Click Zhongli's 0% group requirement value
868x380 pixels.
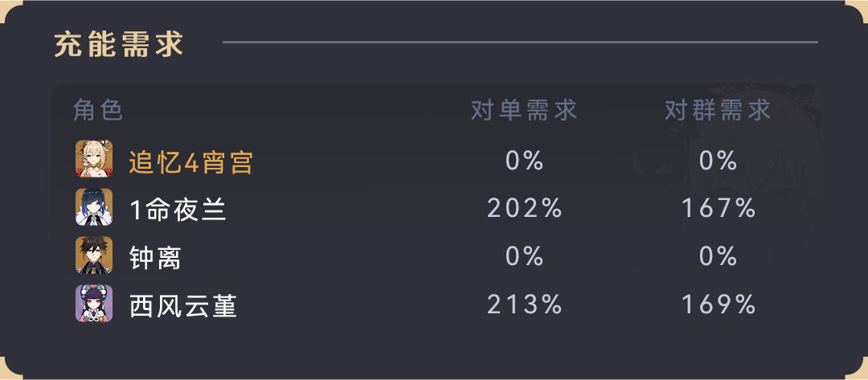[718, 257]
